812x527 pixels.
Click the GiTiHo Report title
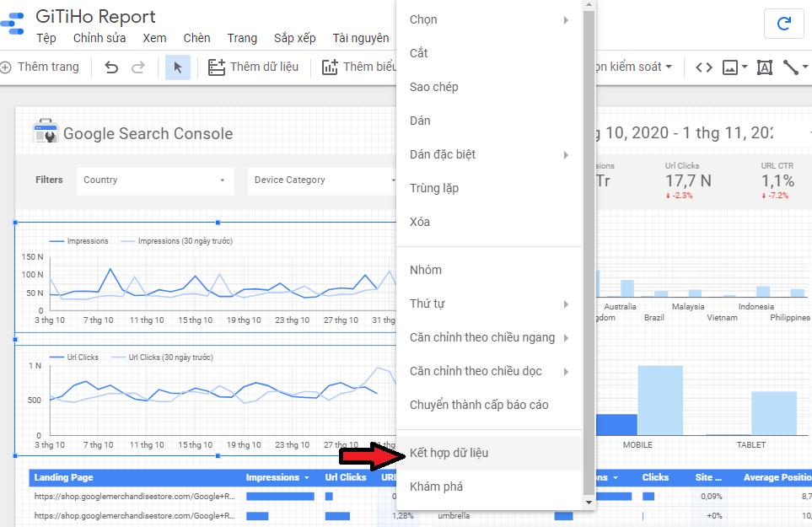(95, 17)
